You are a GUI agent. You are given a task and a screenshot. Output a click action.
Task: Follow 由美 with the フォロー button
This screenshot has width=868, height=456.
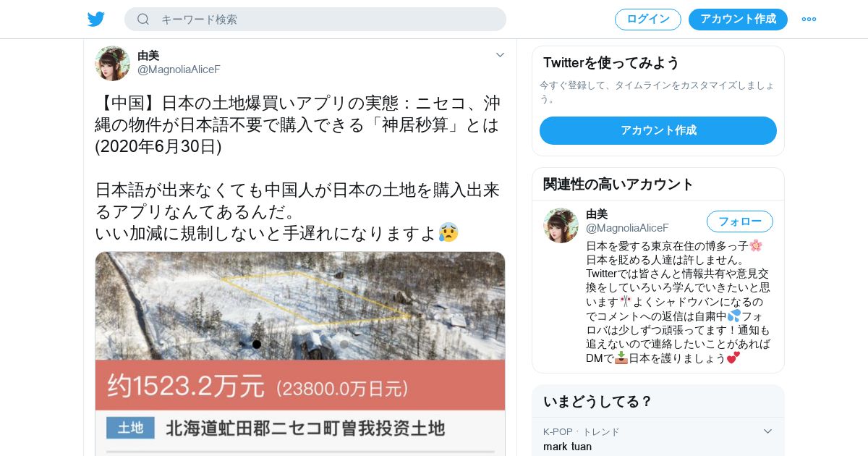(740, 221)
